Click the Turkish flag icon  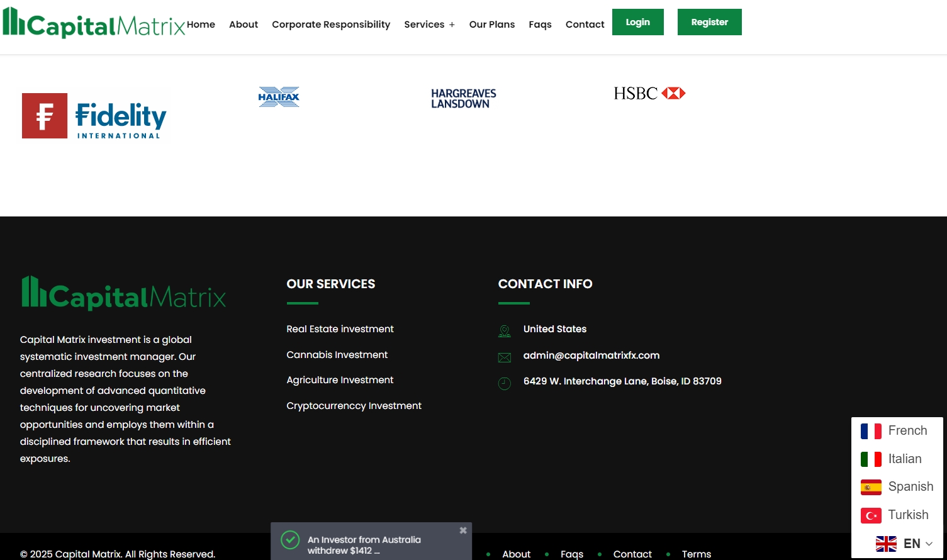tap(871, 515)
